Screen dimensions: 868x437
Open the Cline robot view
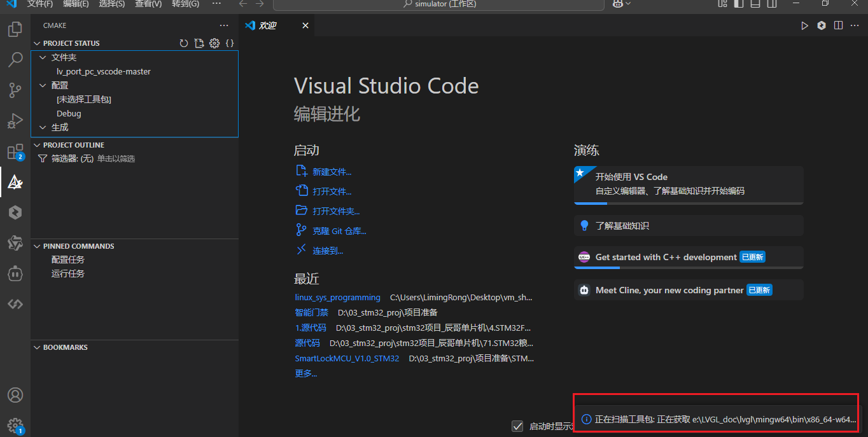(x=15, y=274)
